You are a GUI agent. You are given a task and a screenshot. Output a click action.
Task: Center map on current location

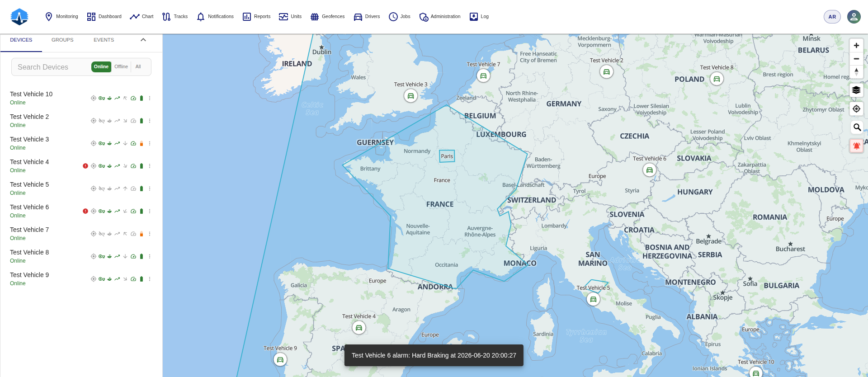pyautogui.click(x=856, y=108)
